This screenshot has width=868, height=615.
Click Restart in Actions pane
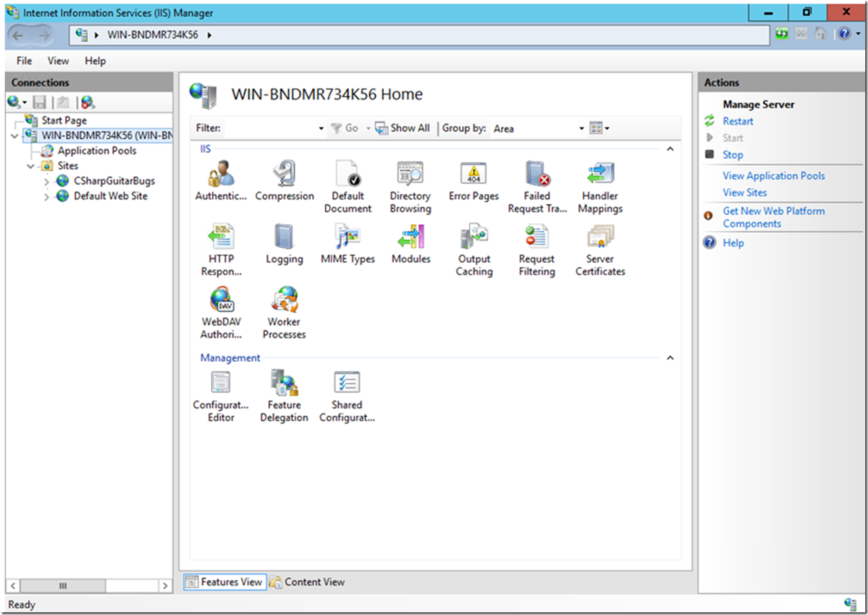[x=738, y=122]
